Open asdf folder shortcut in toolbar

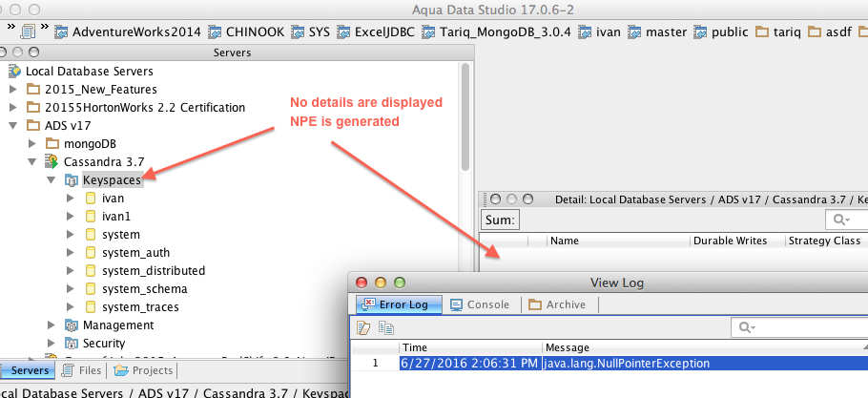[x=830, y=32]
